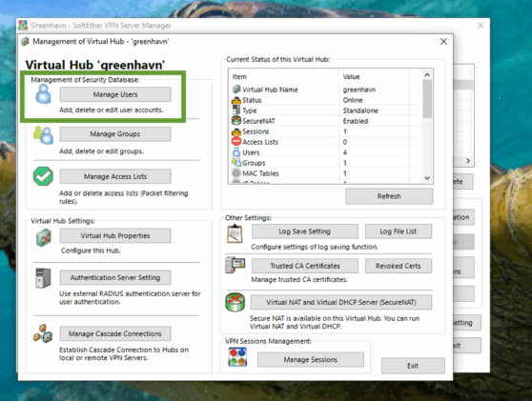Click the Value column header
This screenshot has height=401, width=532.
(x=374, y=76)
